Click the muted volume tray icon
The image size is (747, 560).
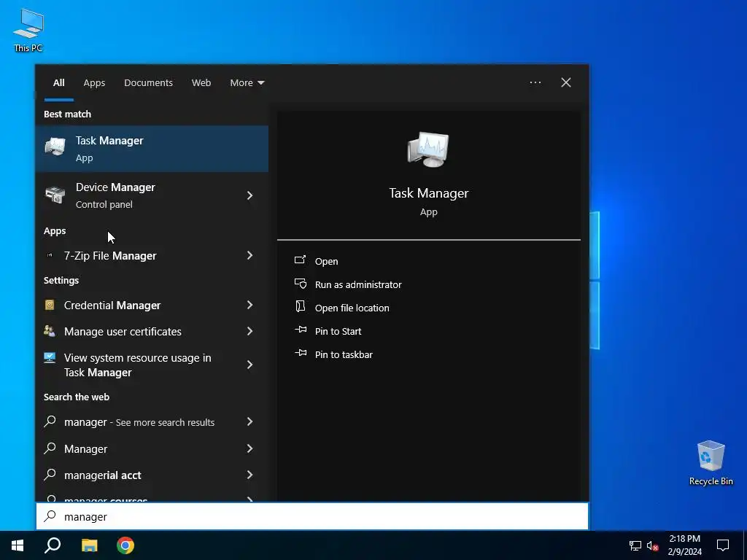pos(652,545)
